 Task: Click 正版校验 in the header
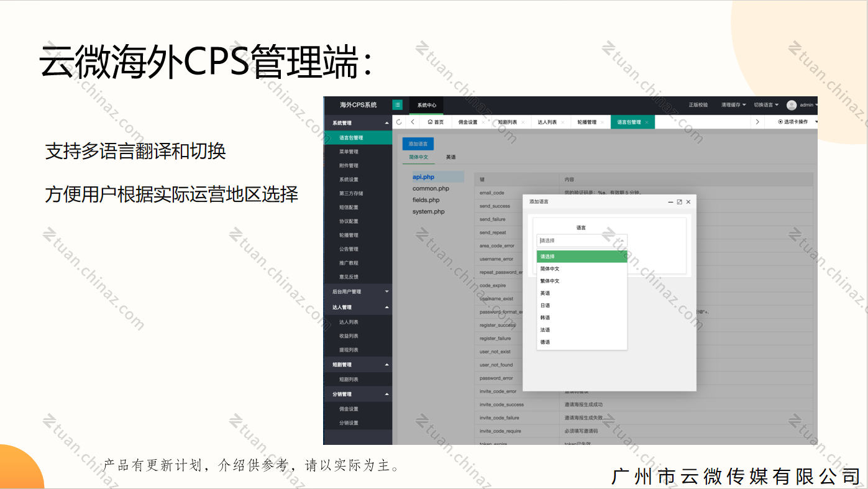698,105
